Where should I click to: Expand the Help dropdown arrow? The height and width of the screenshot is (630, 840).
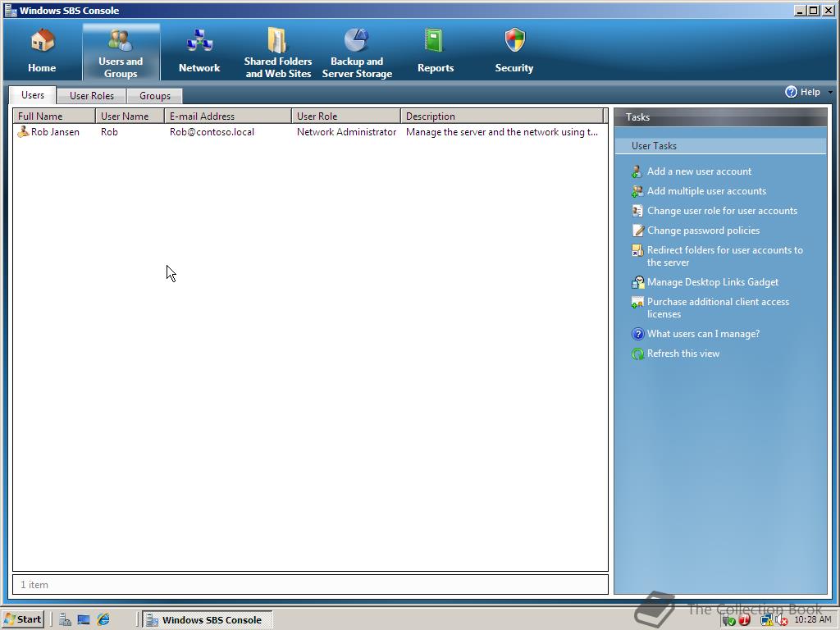point(830,92)
